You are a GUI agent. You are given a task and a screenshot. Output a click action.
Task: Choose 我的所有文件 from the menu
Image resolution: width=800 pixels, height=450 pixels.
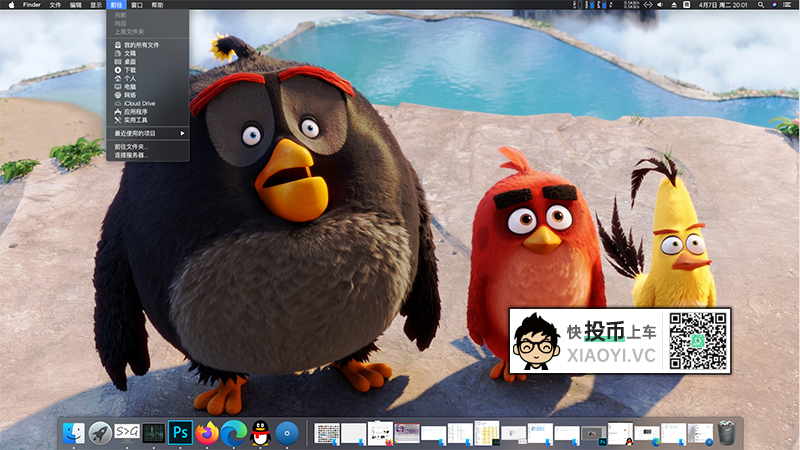click(x=147, y=45)
